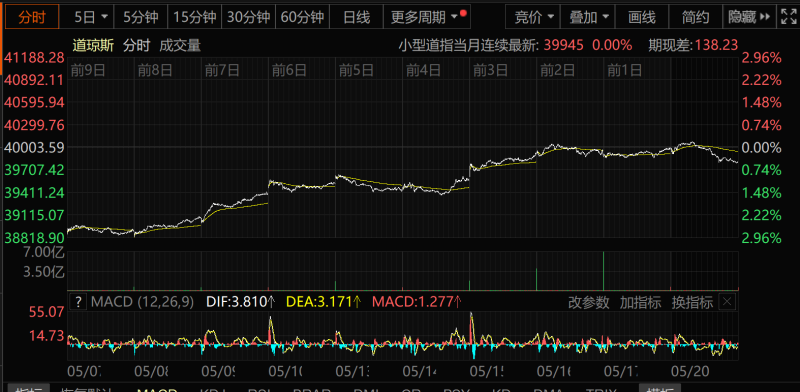The height and width of the screenshot is (392, 800).
Task: Click the 加指标 add indicator button
Action: tap(640, 303)
